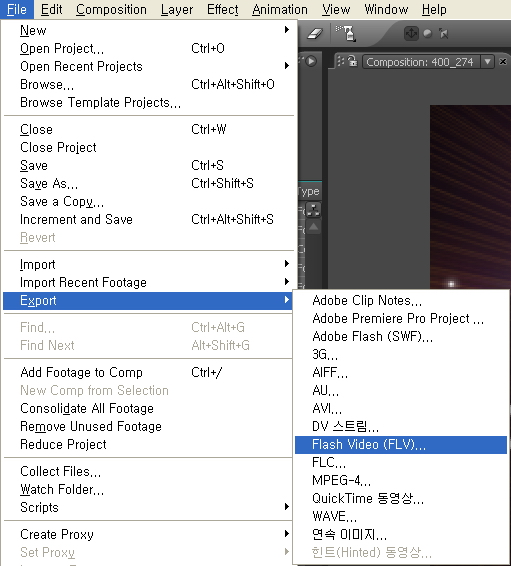Click the Composition panel grip handle
The height and width of the screenshot is (566, 511).
[x=340, y=61]
